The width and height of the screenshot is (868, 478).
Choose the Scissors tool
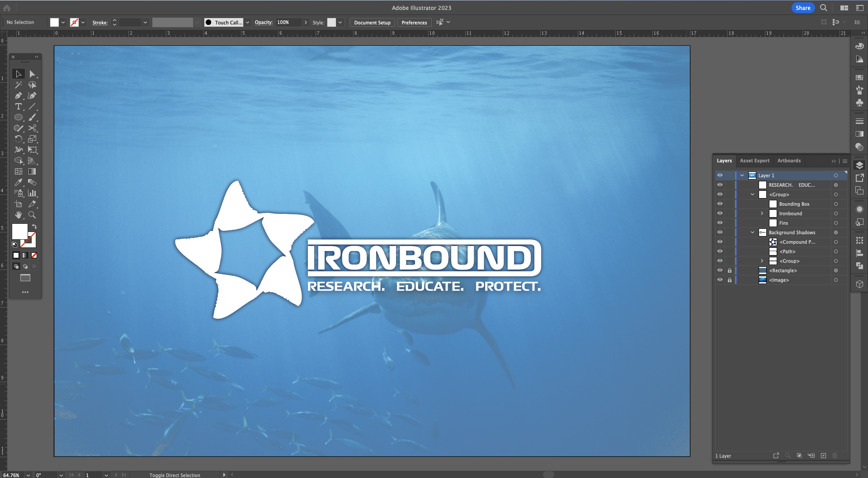[x=32, y=128]
